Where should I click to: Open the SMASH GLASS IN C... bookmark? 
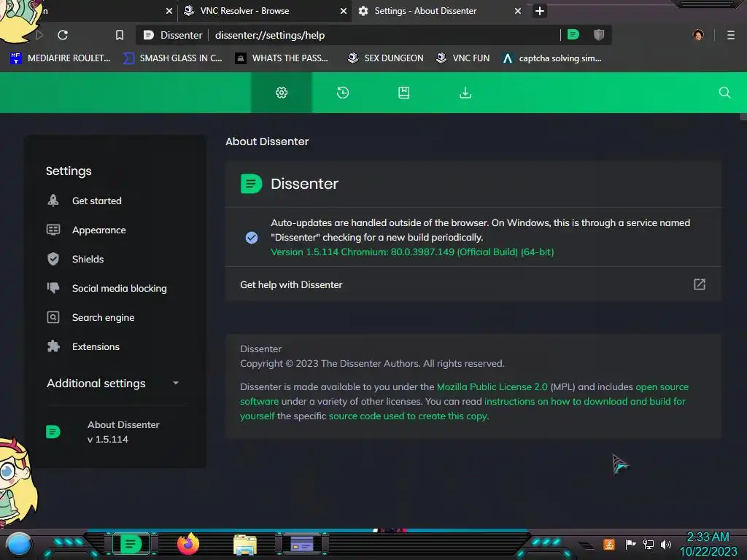click(x=172, y=58)
